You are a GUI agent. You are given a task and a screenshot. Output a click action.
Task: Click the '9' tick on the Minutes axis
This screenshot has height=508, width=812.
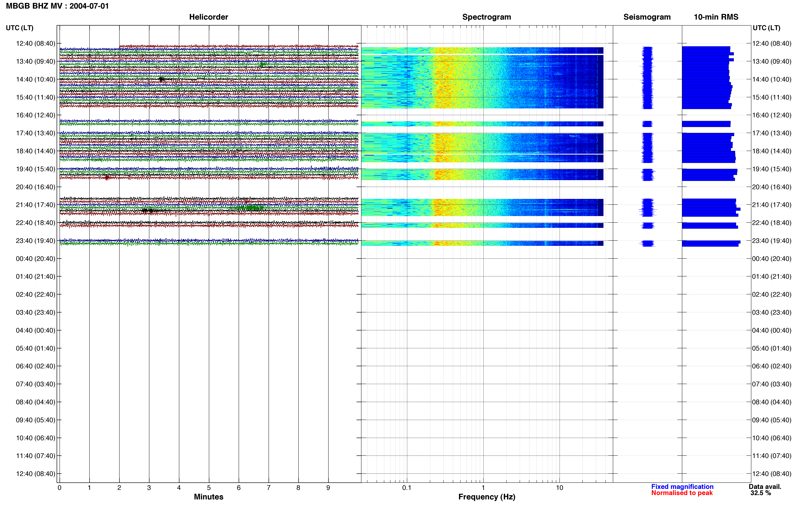pos(328,488)
